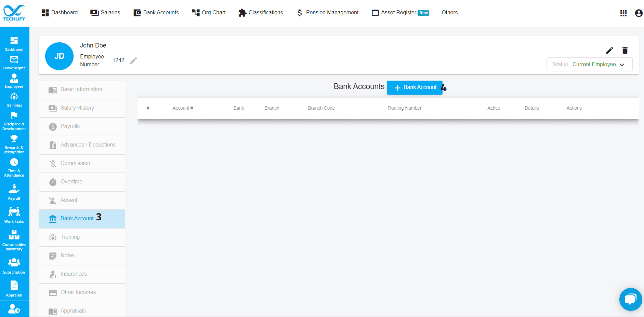The image size is (644, 317).
Task: Switch to the Pension Management menu
Action: point(327,13)
